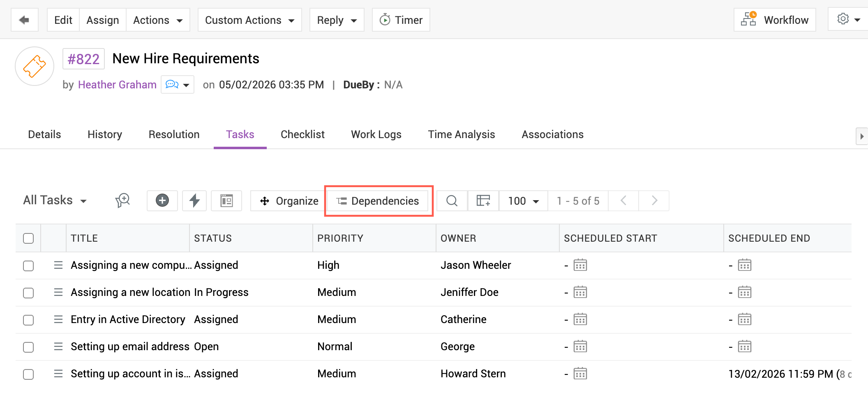The height and width of the screenshot is (411, 868).
Task: Check the Entry in Active Directory task
Action: [28, 320]
